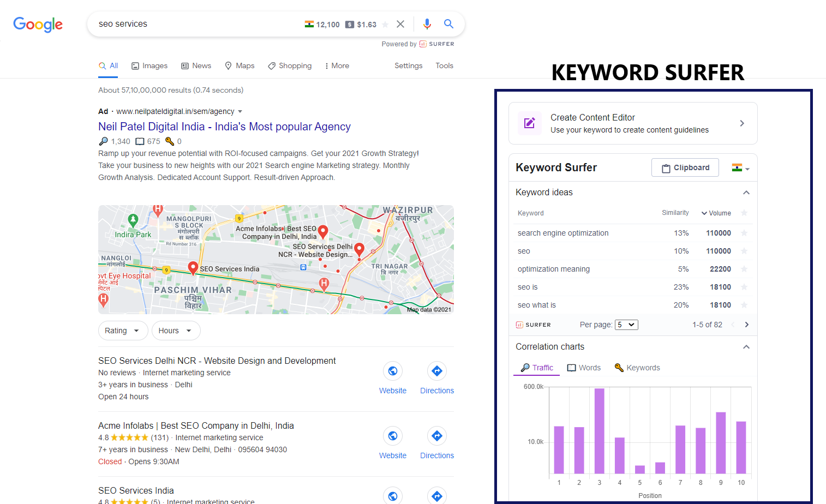Open search Settings

(408, 65)
